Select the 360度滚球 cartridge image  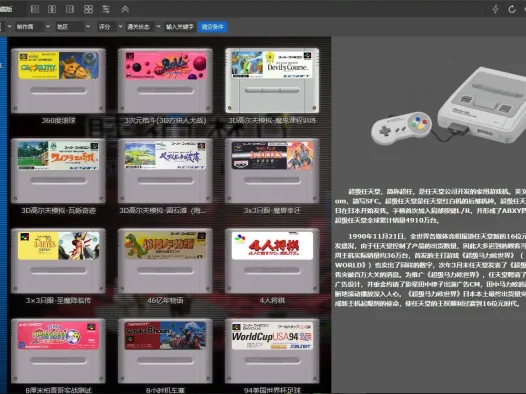point(58,80)
